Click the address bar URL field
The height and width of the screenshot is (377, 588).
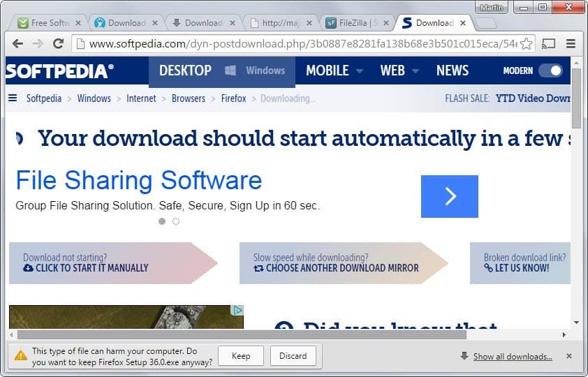pyautogui.click(x=302, y=44)
